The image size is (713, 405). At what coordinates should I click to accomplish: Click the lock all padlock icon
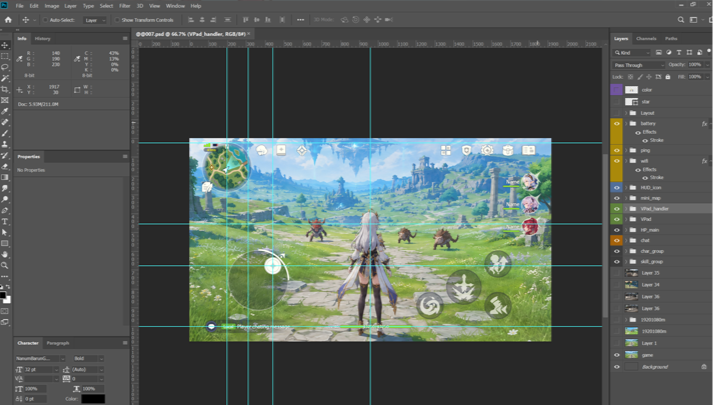(x=668, y=77)
